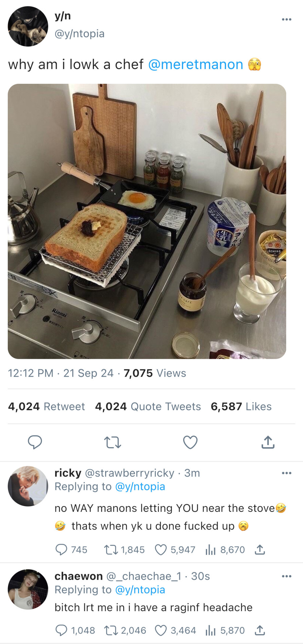The width and height of the screenshot is (303, 644).
Task: Reply to the main tweet
Action: 35,442
